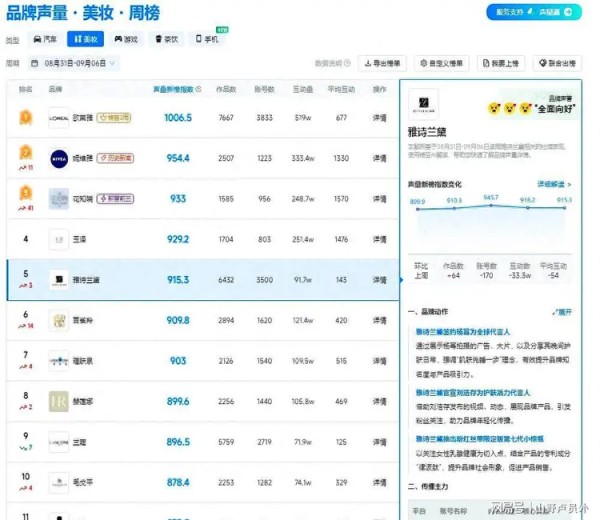Select the 手机 (Phone) category tab
This screenshot has width=600, height=520.
point(204,39)
